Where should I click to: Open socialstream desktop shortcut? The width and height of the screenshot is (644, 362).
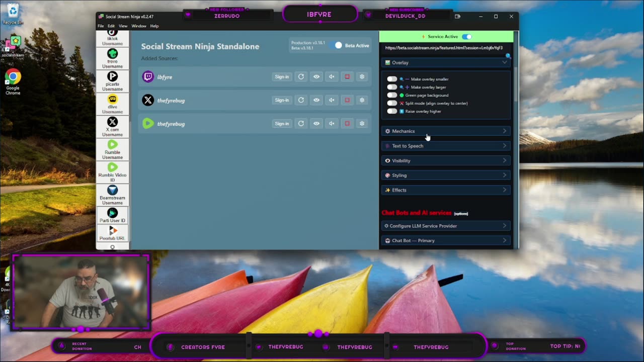pos(13,47)
